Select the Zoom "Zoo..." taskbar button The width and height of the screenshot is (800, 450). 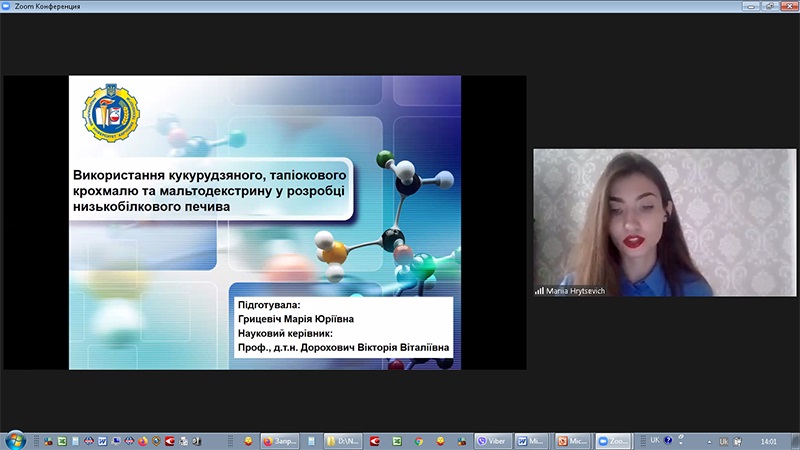(613, 441)
